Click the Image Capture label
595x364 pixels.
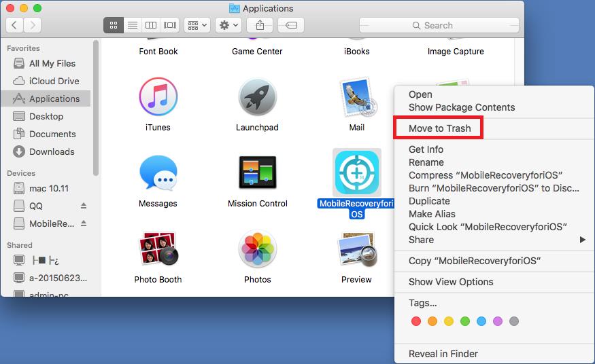pyautogui.click(x=456, y=51)
